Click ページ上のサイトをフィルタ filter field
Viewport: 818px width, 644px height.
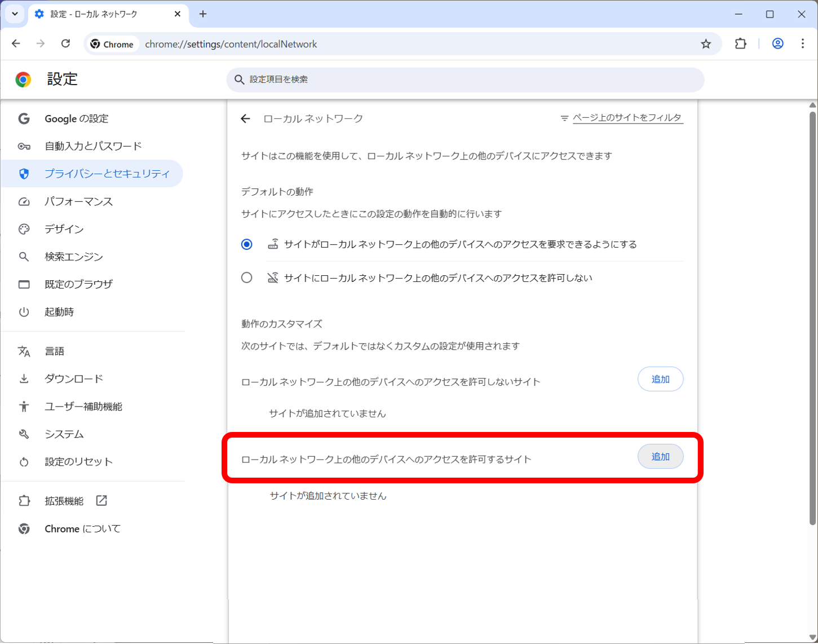tap(627, 118)
